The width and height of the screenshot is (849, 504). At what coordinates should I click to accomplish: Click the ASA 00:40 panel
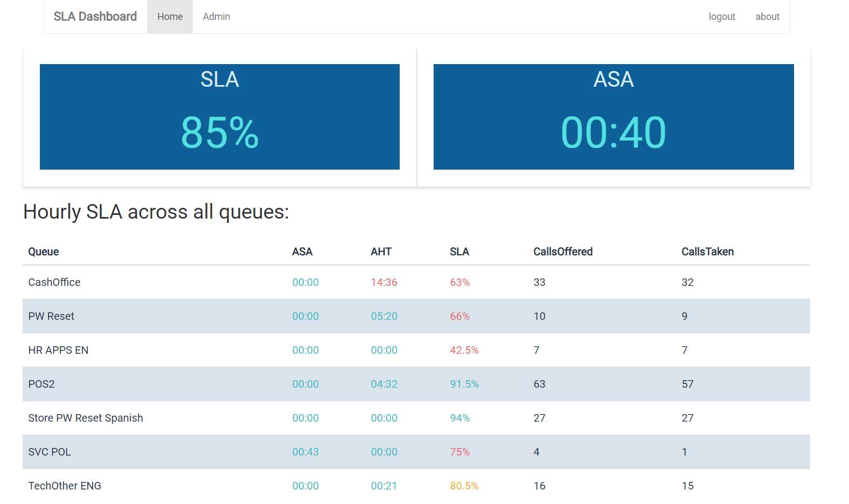(x=614, y=117)
